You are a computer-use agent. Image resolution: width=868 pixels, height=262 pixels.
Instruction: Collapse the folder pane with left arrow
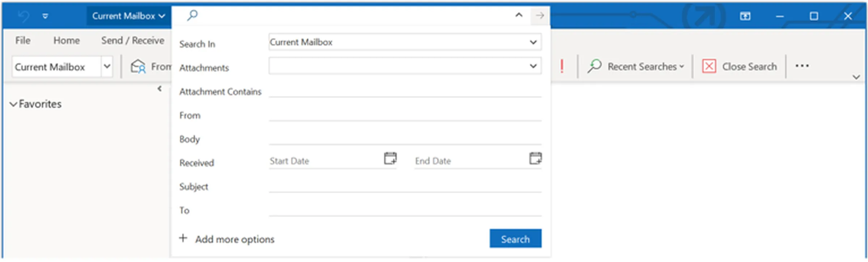coord(159,89)
